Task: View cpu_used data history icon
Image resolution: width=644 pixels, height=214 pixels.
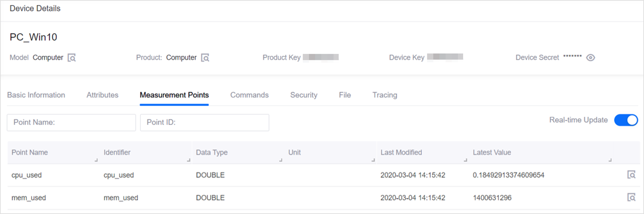Action: point(631,175)
